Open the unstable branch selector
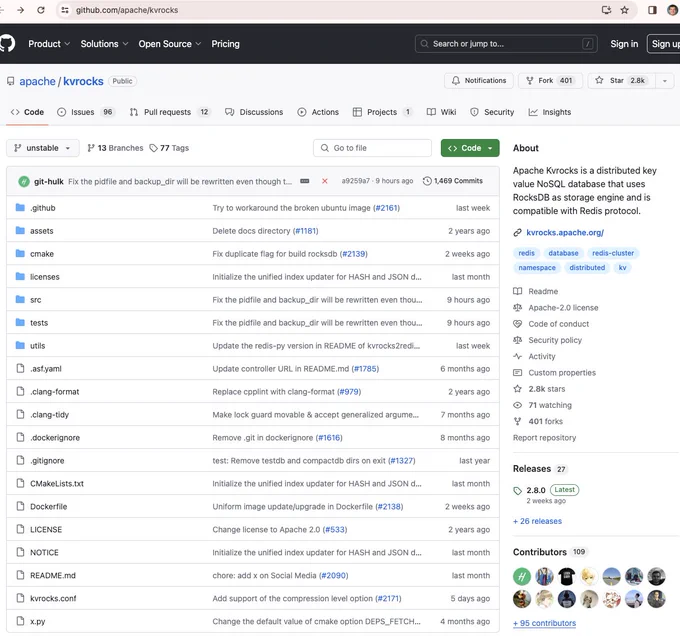This screenshot has width=680, height=636. pyautogui.click(x=42, y=148)
